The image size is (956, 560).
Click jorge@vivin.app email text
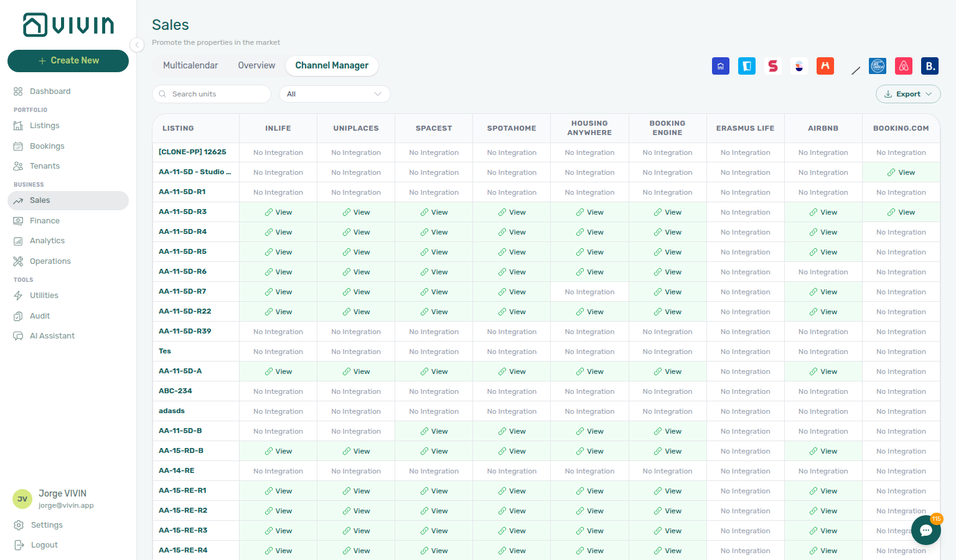tap(66, 505)
